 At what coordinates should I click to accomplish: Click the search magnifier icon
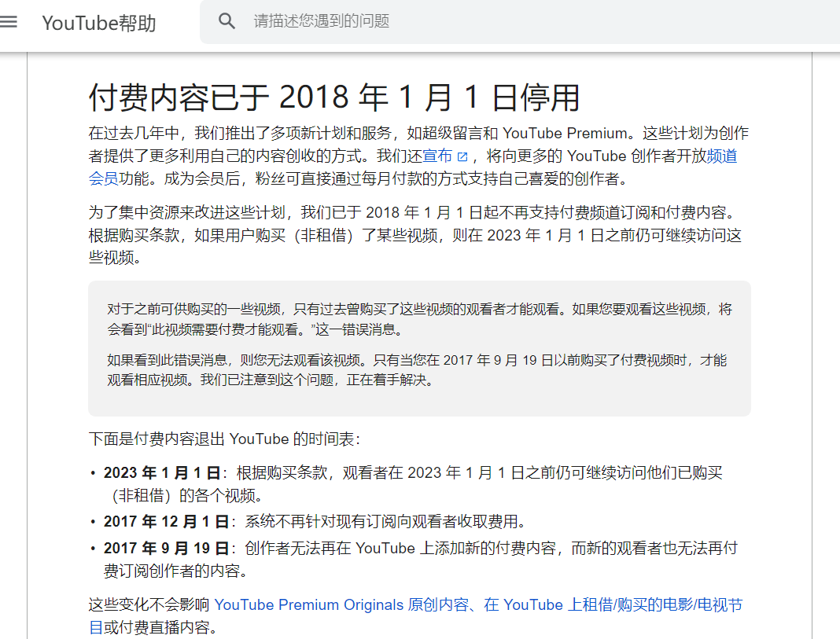tap(227, 20)
